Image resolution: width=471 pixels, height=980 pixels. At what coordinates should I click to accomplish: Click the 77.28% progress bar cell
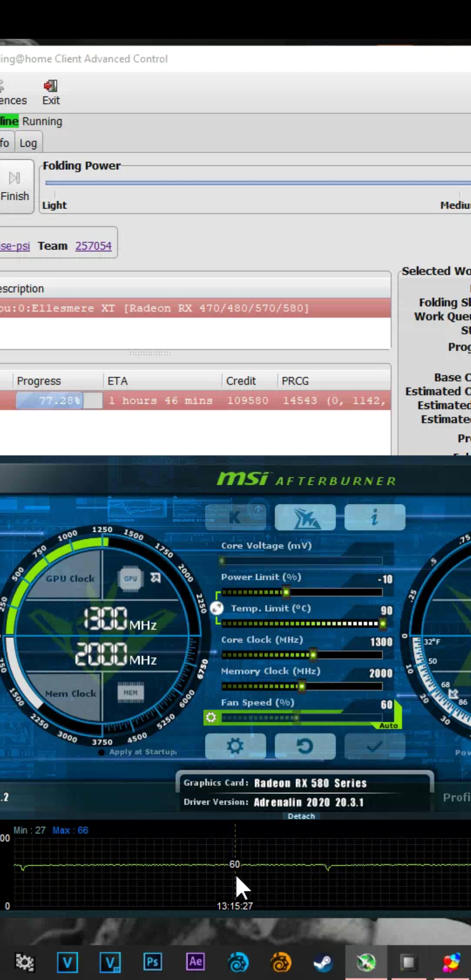59,400
